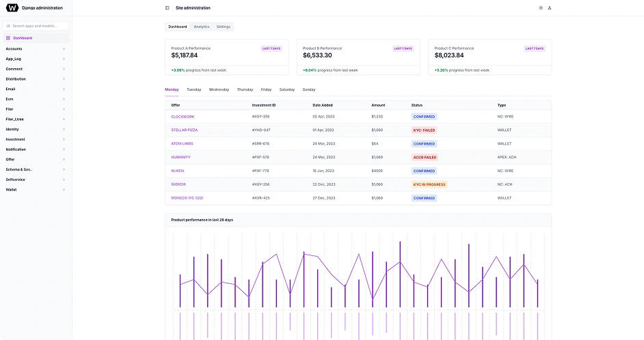Click the search magnifier icon
This screenshot has width=644, height=340.
coord(9,26)
